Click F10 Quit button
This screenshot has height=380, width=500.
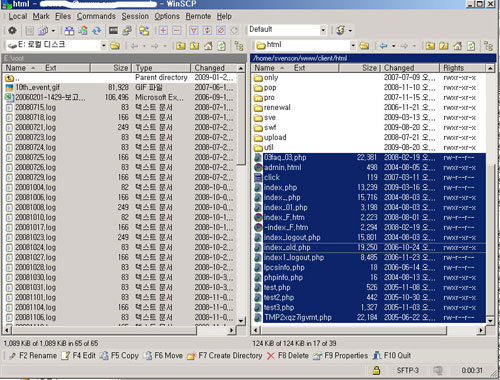click(392, 356)
